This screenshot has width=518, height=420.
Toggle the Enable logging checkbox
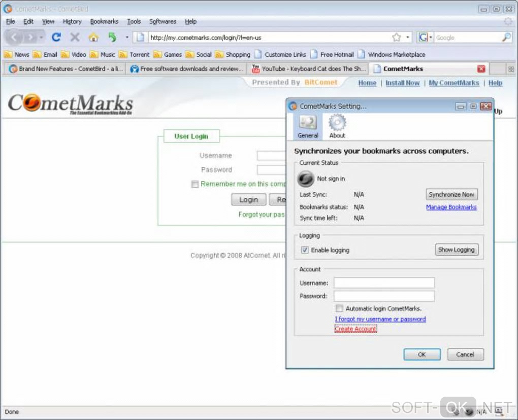pos(305,250)
